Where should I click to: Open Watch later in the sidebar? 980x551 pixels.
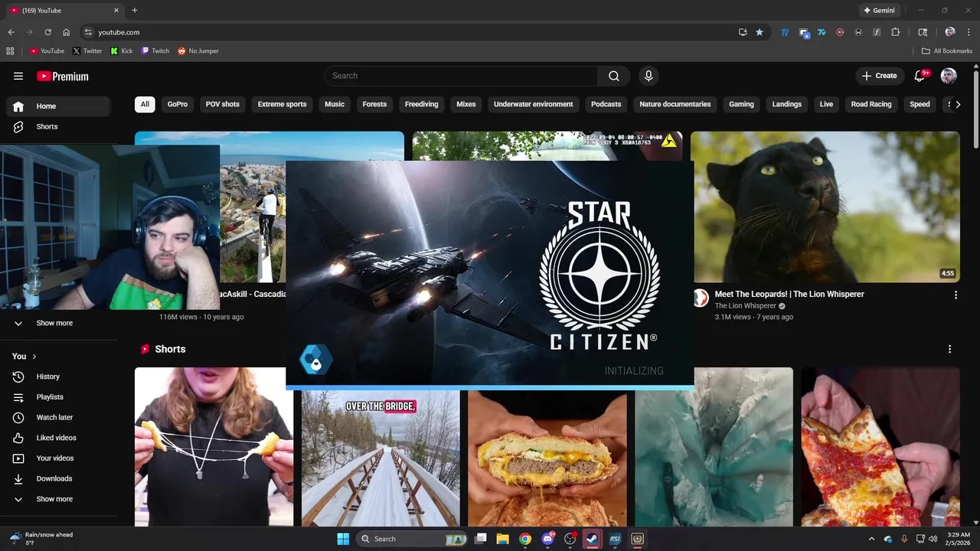pyautogui.click(x=58, y=417)
